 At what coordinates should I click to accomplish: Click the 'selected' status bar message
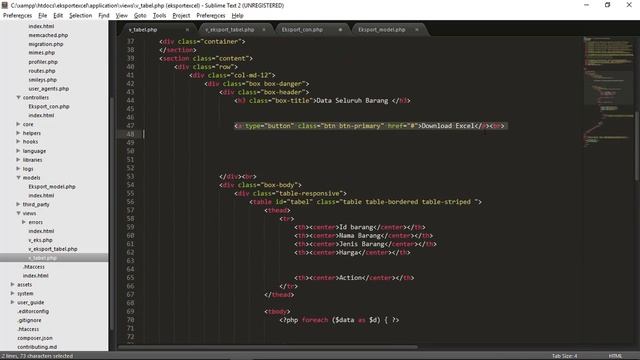[37, 356]
